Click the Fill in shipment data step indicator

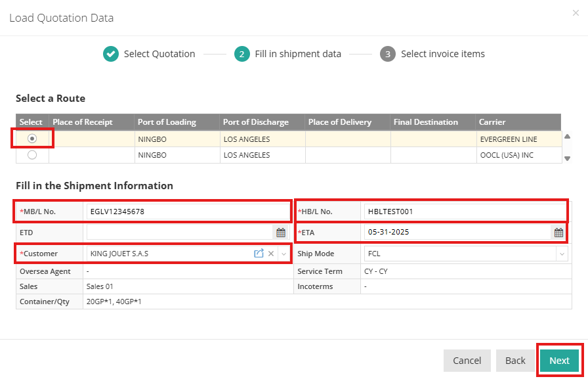tap(243, 54)
